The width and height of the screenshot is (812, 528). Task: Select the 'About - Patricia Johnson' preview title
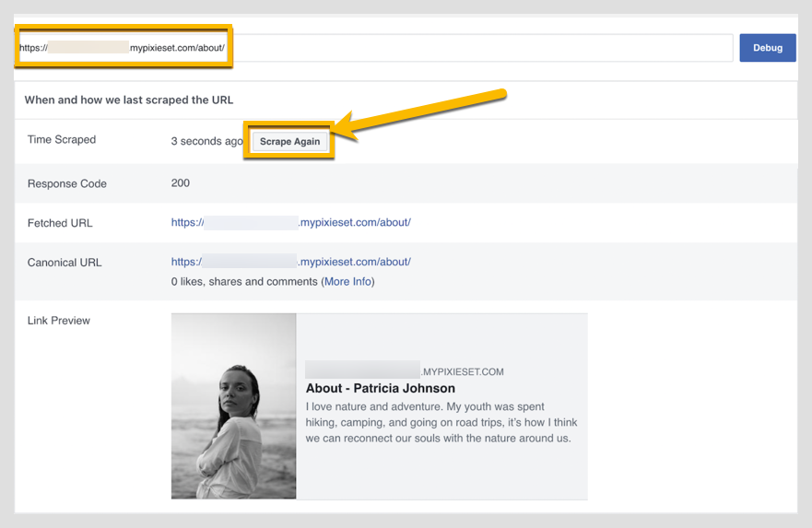coord(380,389)
